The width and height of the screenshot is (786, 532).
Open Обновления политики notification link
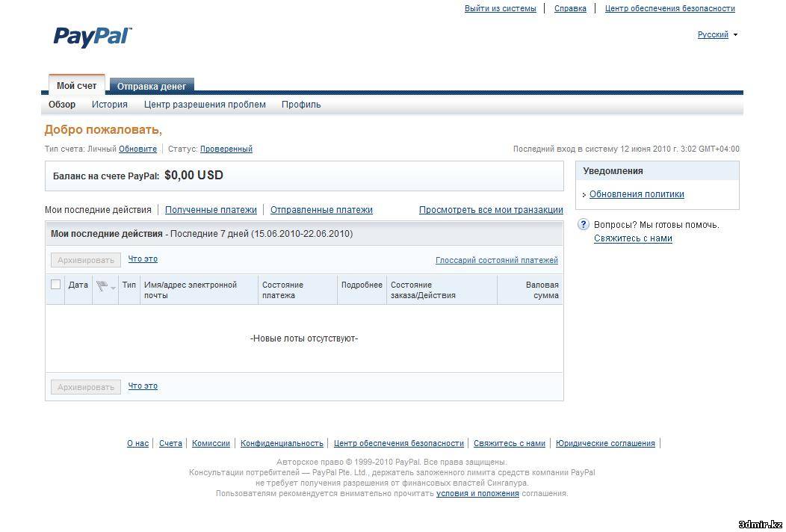[x=637, y=194]
